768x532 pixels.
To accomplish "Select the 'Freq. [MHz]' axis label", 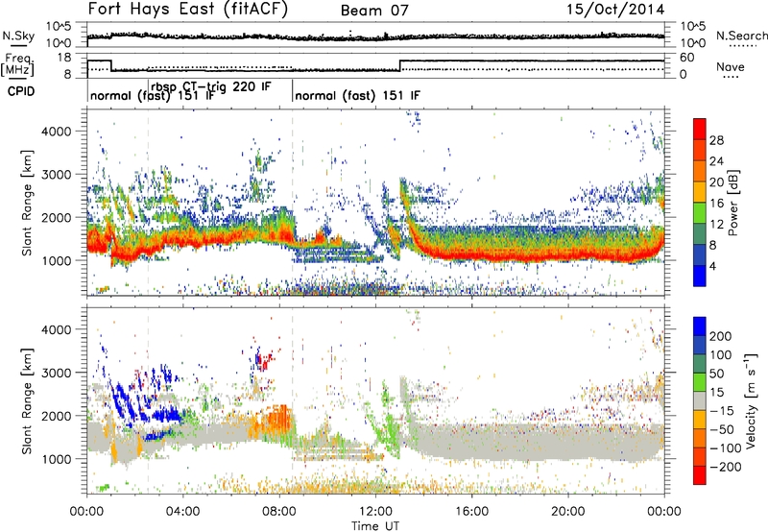I will 17,64.
